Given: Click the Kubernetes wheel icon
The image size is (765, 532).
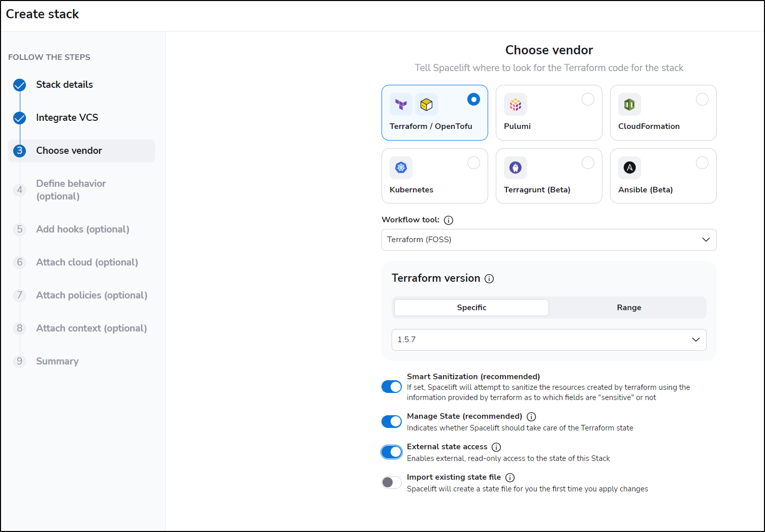Looking at the screenshot, I should 401,168.
